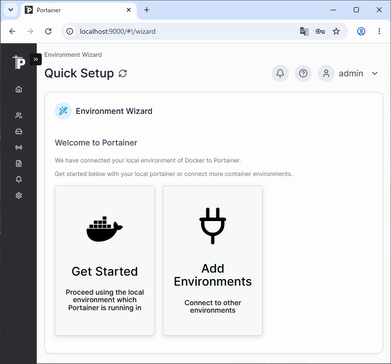Bookmark this page with the star icon
This screenshot has width=391, height=364.
pos(336,31)
